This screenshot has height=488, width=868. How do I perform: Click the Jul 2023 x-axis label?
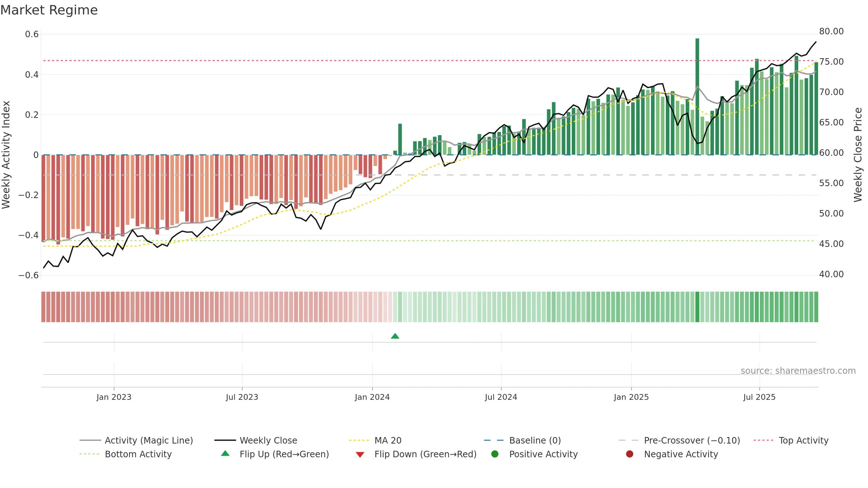pyautogui.click(x=242, y=397)
